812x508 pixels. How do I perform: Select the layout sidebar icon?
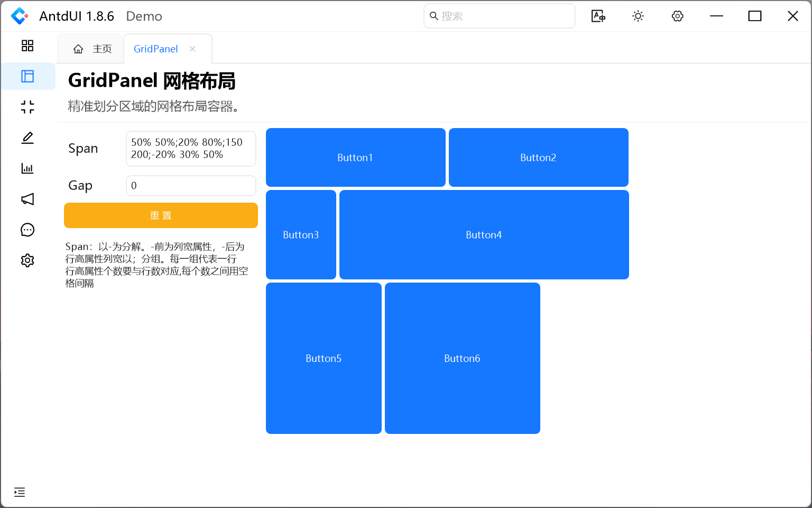(x=27, y=76)
